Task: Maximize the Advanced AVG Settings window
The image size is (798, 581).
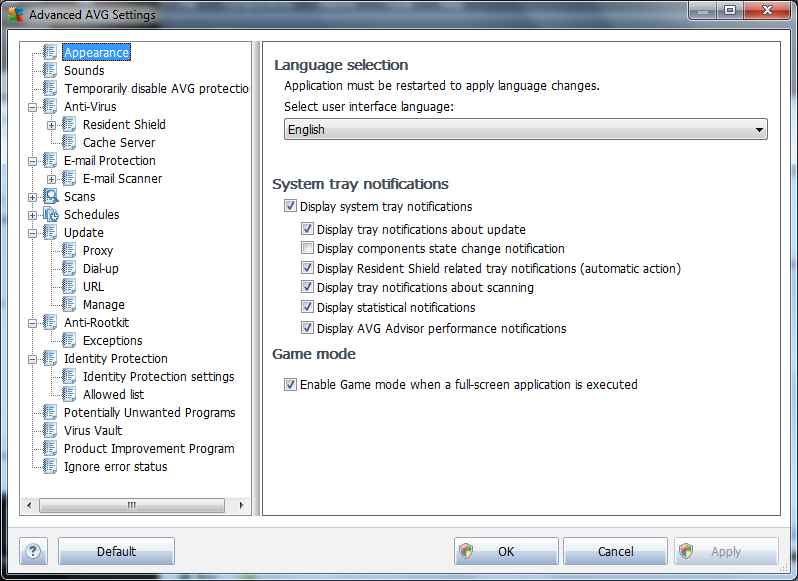Action: (x=730, y=10)
